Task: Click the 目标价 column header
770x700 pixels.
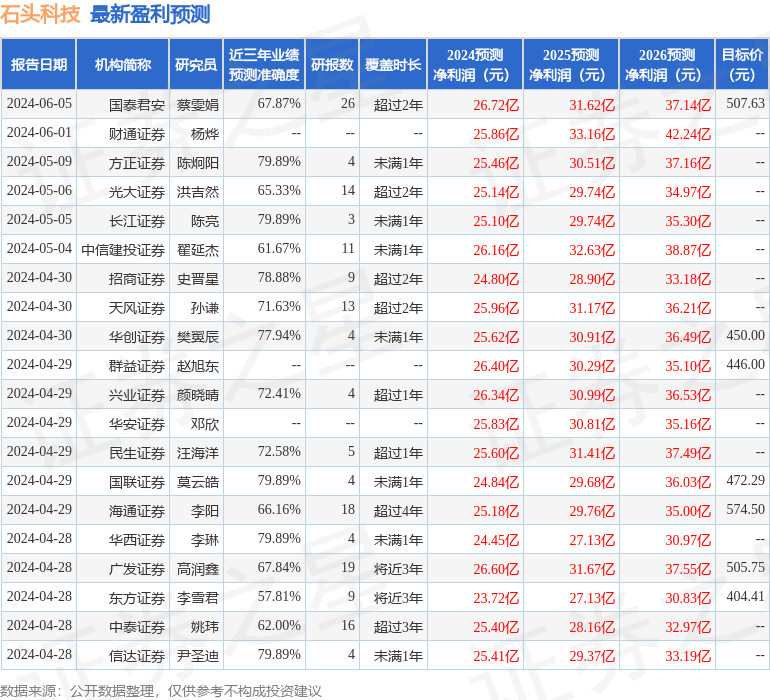Action: (742, 64)
